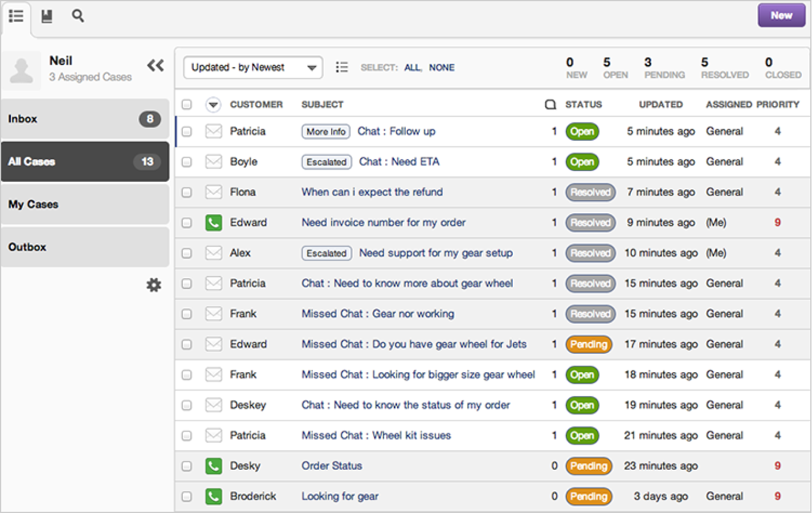
Task: Filter by Closed cases count
Action: 783,67
